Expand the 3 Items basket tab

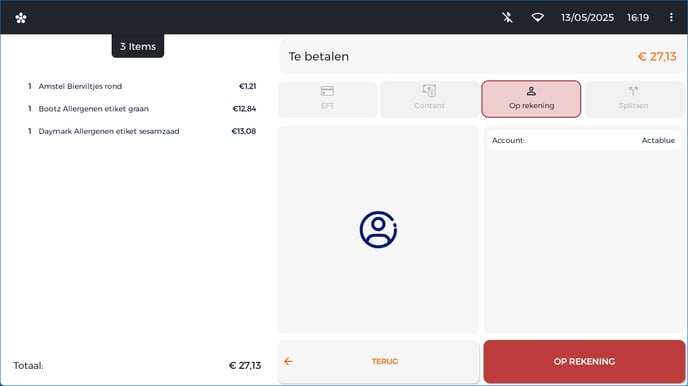pos(138,46)
